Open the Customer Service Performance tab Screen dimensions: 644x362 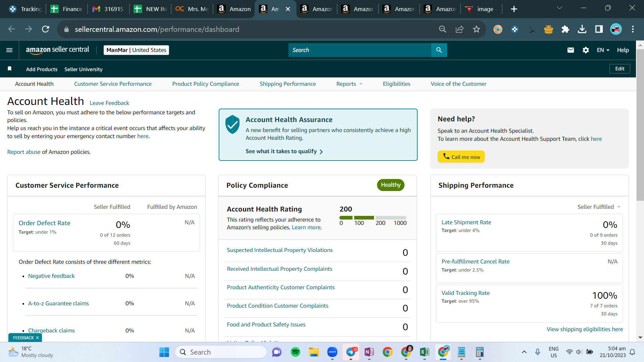pyautogui.click(x=113, y=84)
